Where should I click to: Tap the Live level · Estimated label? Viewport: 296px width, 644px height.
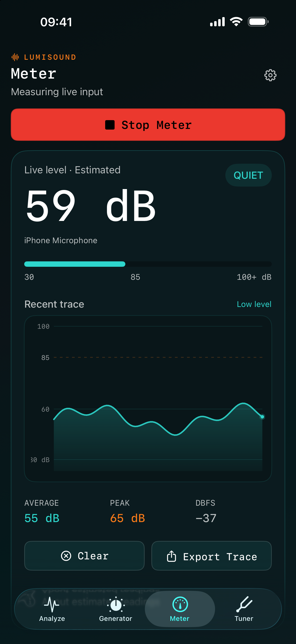72,170
